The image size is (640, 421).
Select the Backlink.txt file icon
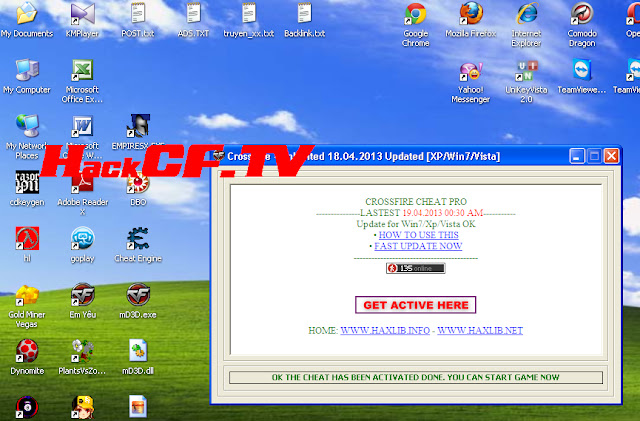[304, 20]
